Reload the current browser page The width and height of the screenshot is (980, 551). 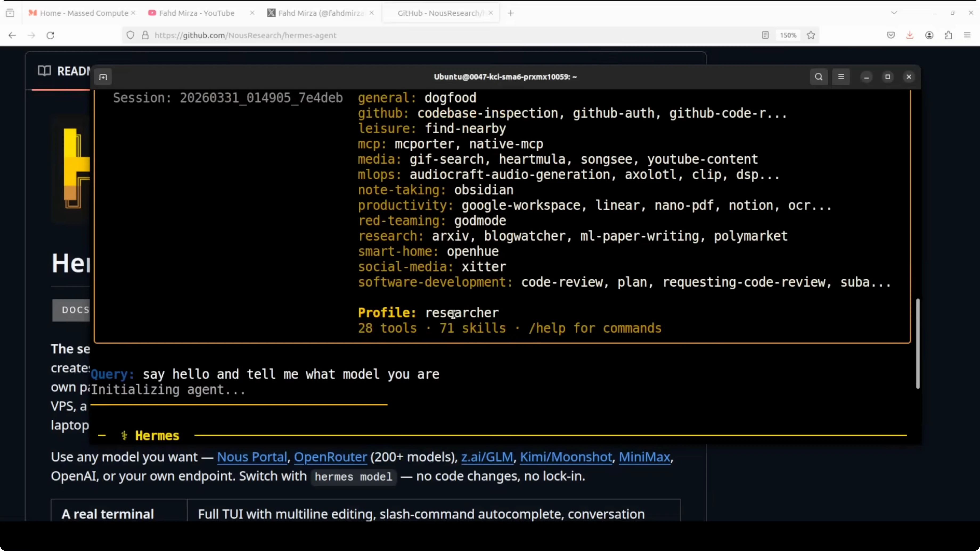50,35
